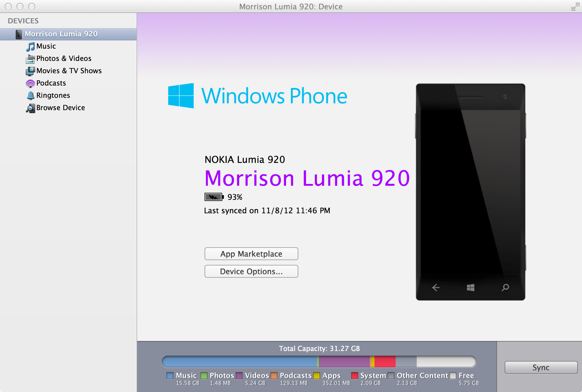582x392 pixels.
Task: Click the 5.24 GB Videos size value
Action: point(255,383)
